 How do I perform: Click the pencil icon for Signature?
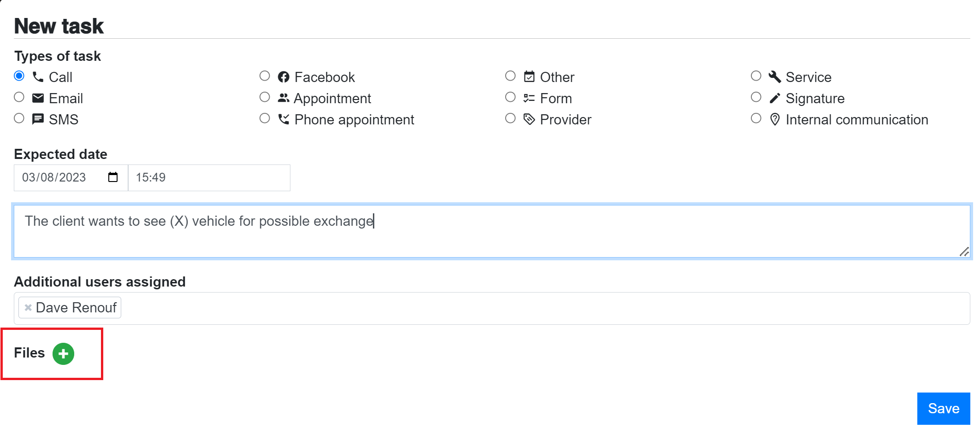coord(775,98)
